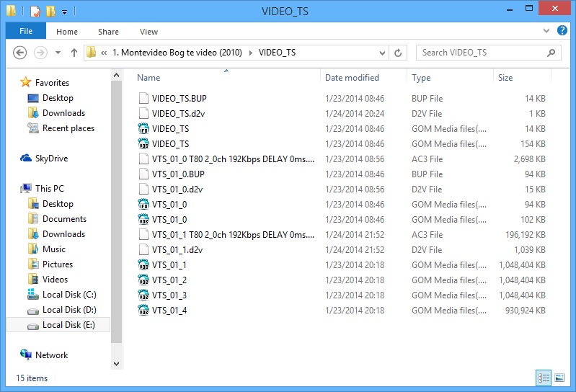This screenshot has width=576, height=392.
Task: Refresh the VIDEO_TS folder view
Action: pos(398,53)
